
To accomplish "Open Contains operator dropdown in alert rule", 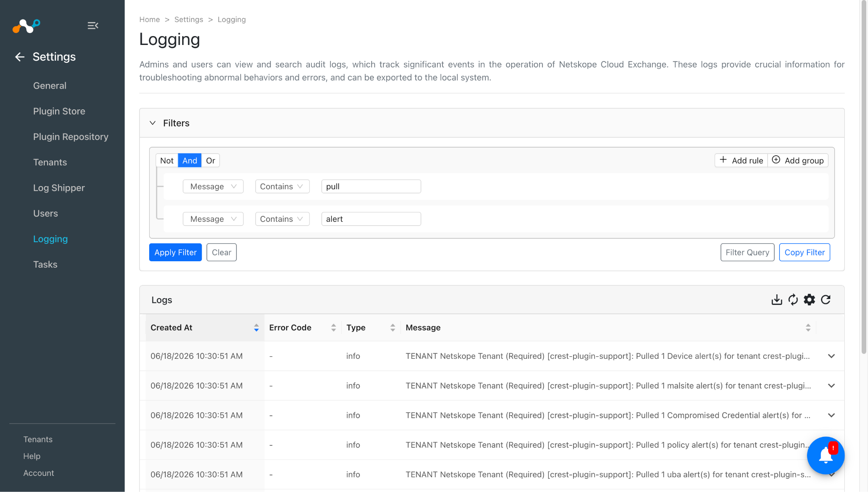I will coord(282,219).
